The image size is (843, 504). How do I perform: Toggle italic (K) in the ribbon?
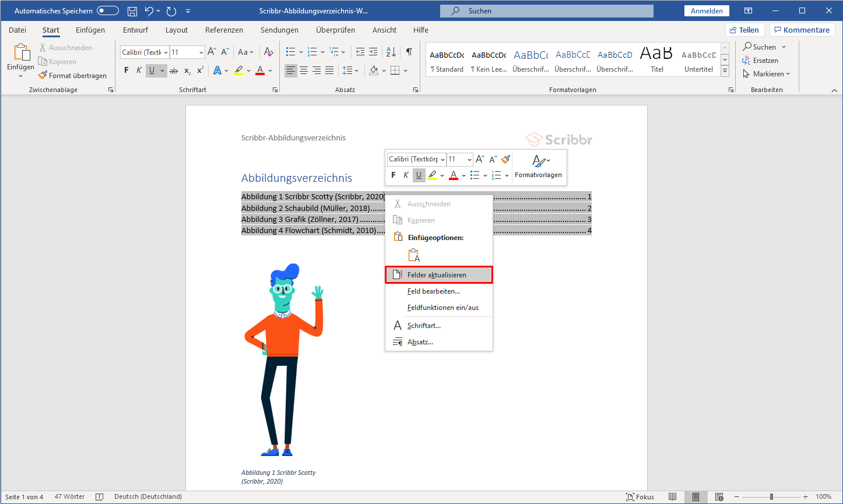tap(139, 71)
